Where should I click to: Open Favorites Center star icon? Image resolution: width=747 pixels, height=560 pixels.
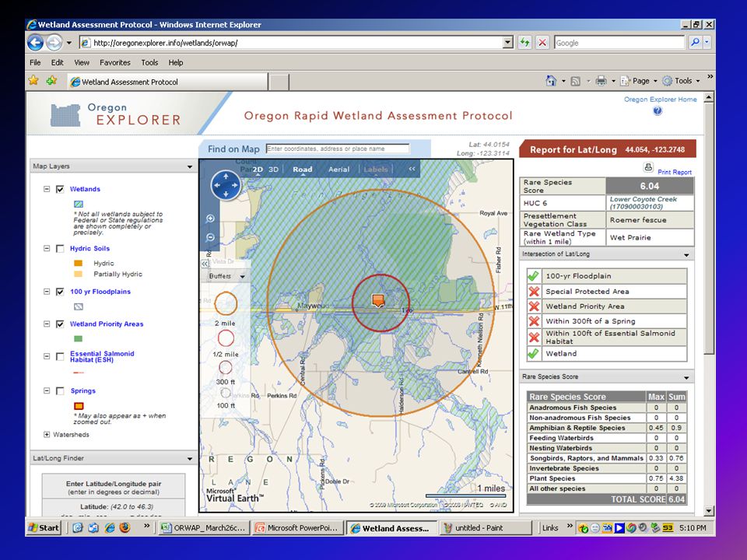(x=33, y=80)
